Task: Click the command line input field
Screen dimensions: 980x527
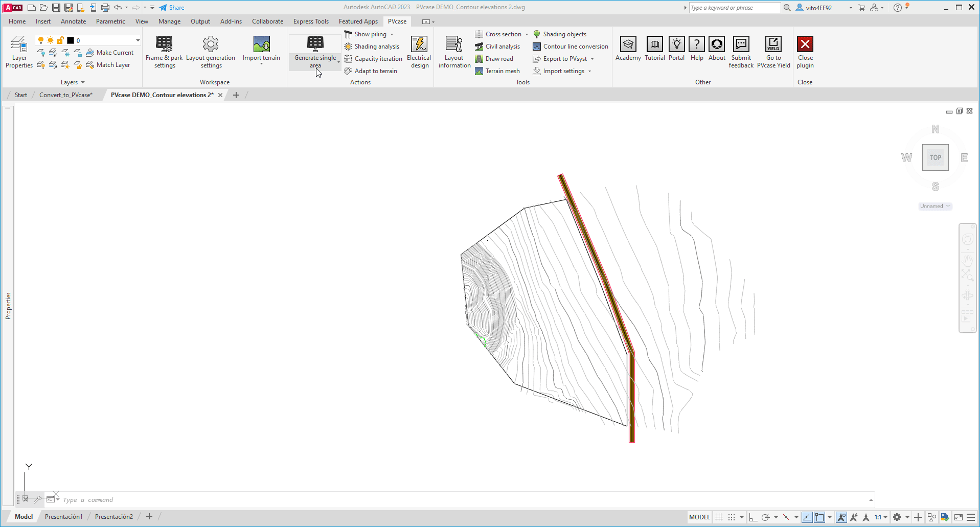Action: point(460,500)
